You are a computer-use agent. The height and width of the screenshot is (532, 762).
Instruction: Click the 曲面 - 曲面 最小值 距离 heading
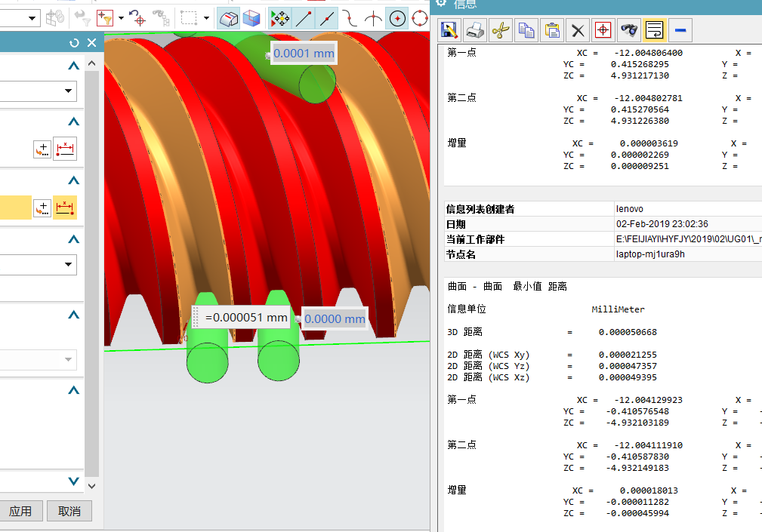tap(507, 287)
